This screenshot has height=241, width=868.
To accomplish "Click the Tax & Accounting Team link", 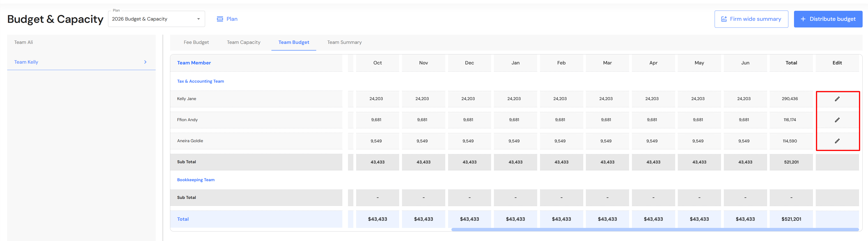I will (x=200, y=81).
